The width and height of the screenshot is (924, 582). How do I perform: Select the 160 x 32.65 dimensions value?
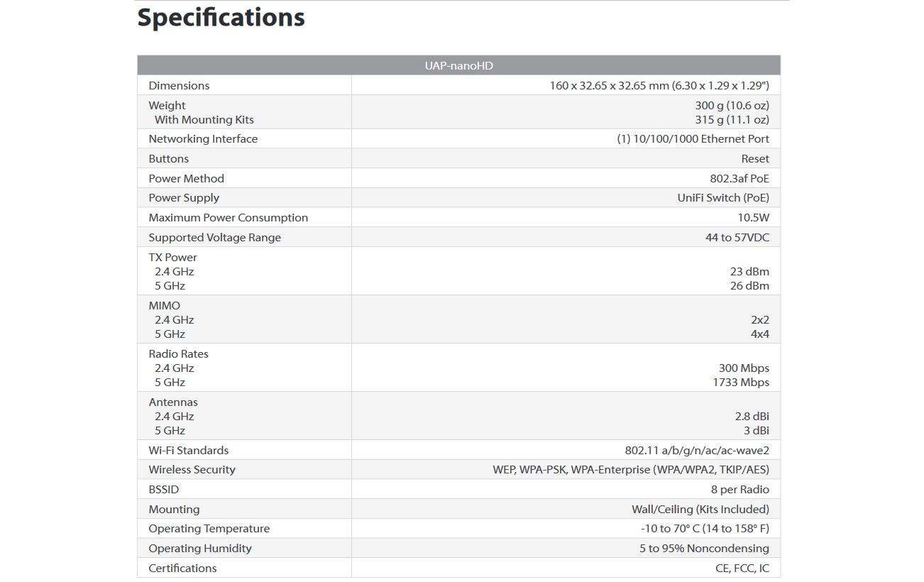click(x=659, y=85)
